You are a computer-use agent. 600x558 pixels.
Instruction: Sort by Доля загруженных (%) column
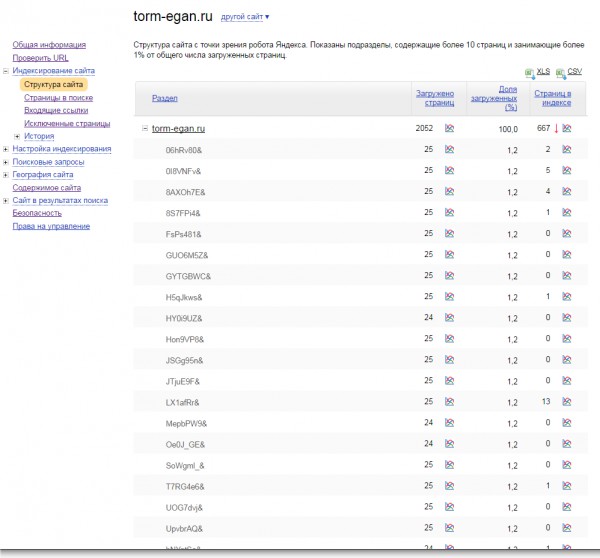tap(494, 98)
